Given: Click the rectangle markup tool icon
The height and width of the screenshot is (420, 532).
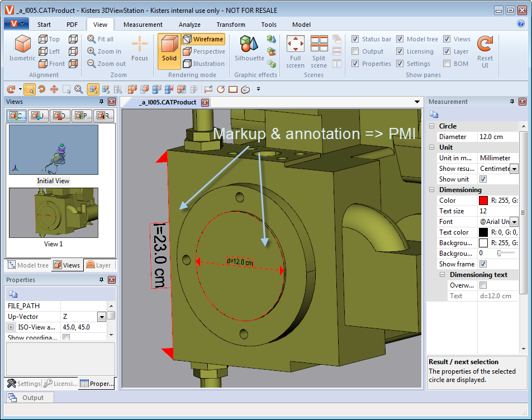Looking at the screenshot, I should pyautogui.click(x=232, y=89).
